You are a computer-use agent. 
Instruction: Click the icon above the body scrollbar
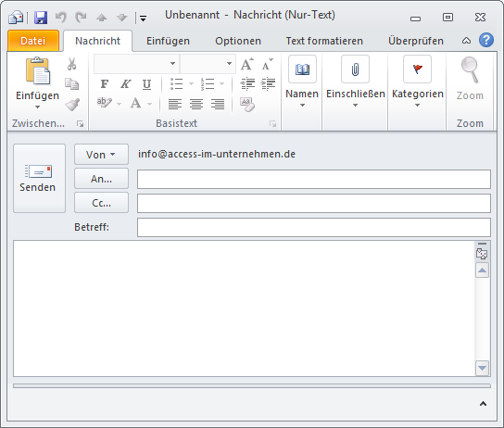[x=482, y=254]
